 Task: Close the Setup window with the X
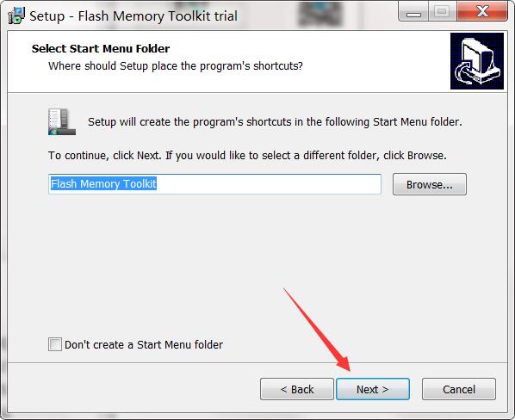(x=482, y=12)
